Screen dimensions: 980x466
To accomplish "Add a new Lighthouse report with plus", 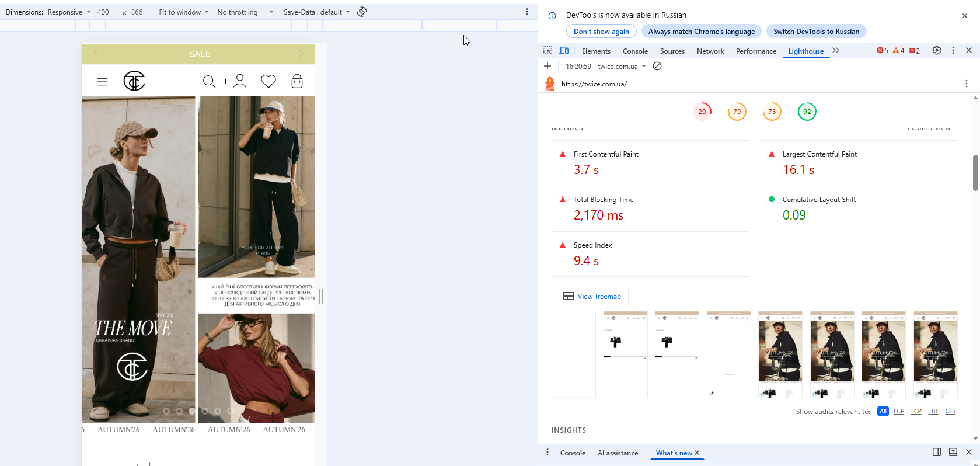I will 547,66.
